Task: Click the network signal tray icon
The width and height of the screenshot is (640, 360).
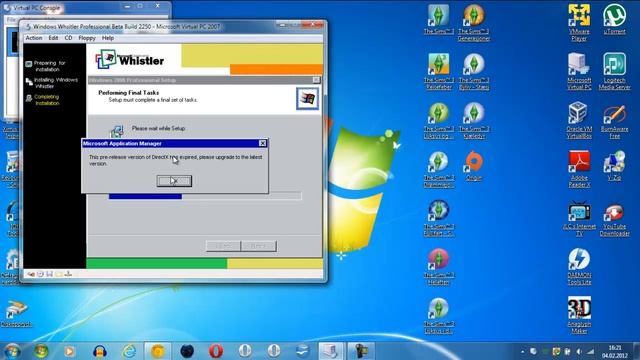Action: (x=590, y=351)
